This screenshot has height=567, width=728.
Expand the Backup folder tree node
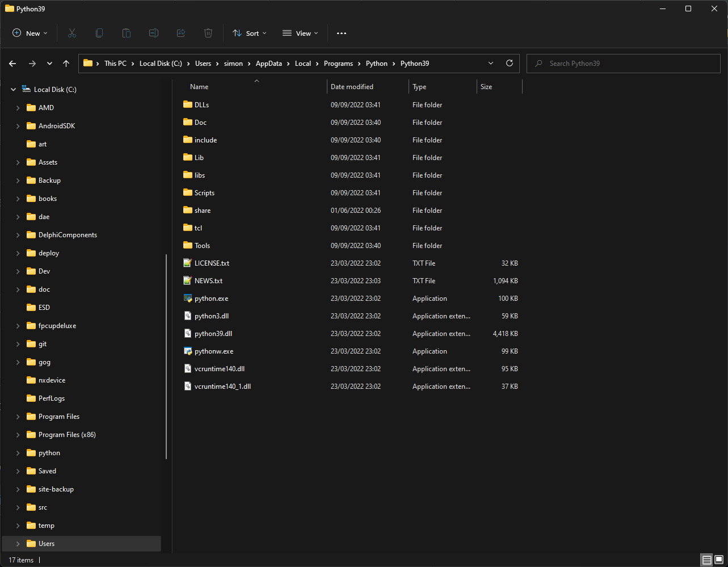(x=18, y=180)
